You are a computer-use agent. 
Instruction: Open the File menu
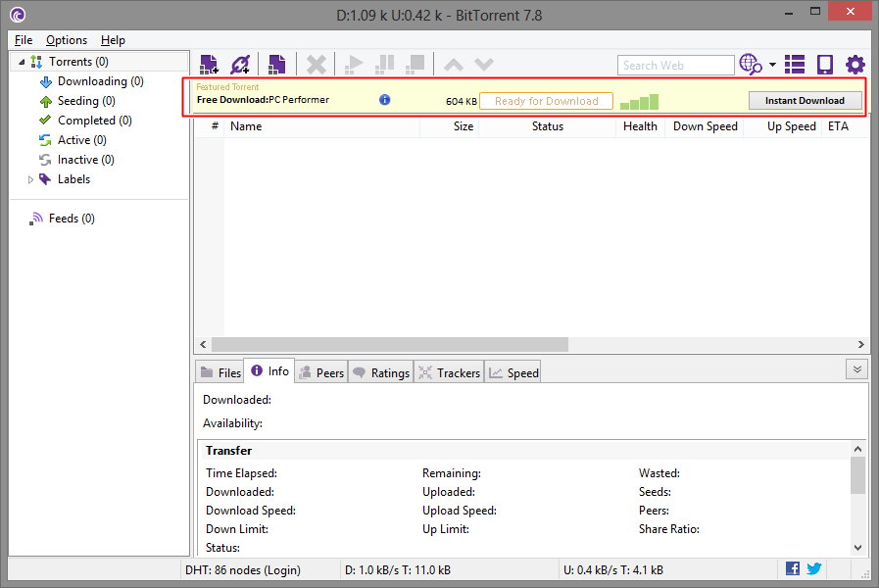24,40
